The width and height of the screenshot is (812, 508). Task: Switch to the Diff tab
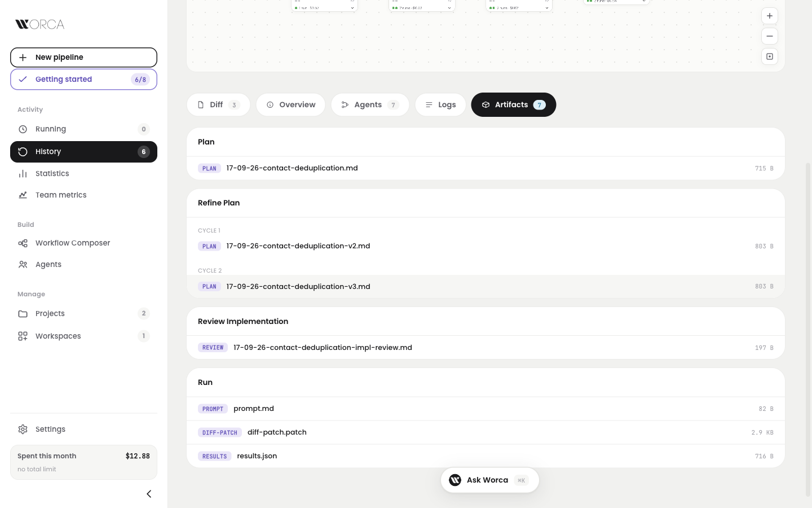[218, 105]
